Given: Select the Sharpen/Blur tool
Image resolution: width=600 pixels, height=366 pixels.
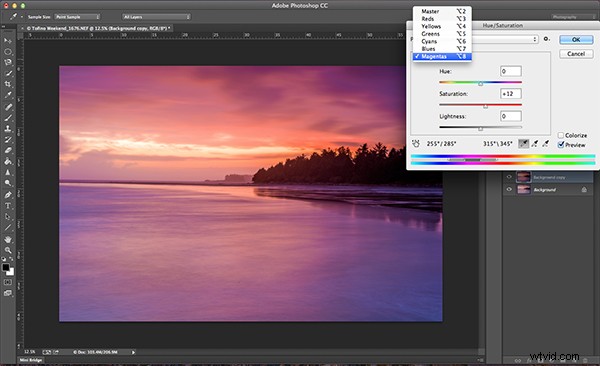Looking at the screenshot, I should (8, 172).
